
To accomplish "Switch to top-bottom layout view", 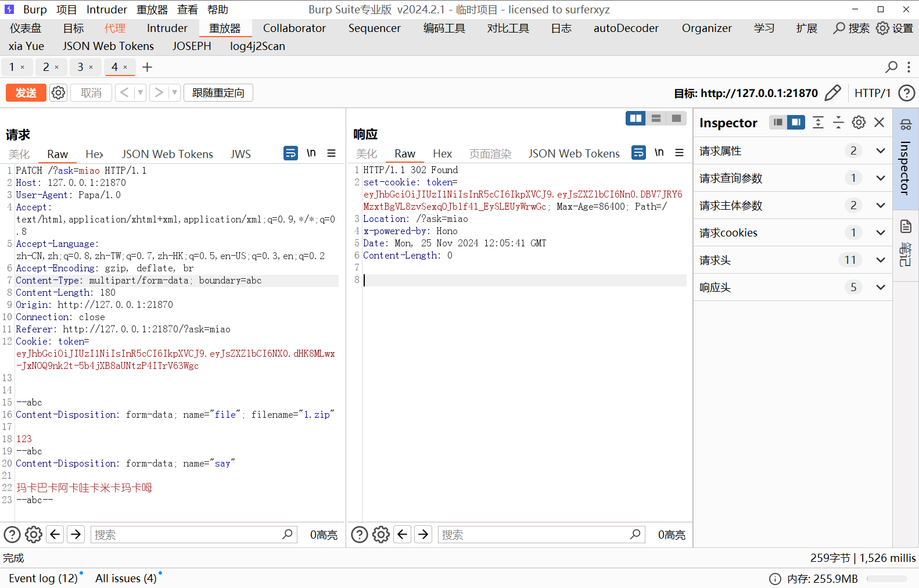I will (x=656, y=119).
